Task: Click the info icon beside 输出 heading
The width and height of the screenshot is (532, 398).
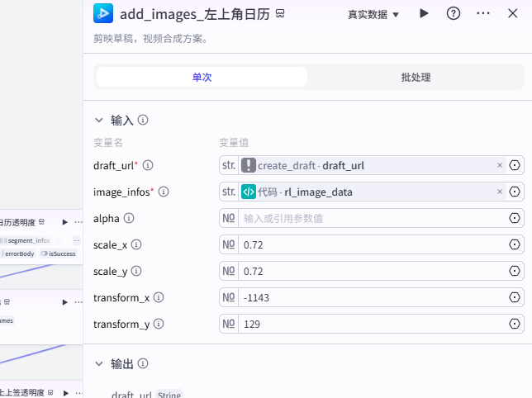Action: click(x=143, y=363)
